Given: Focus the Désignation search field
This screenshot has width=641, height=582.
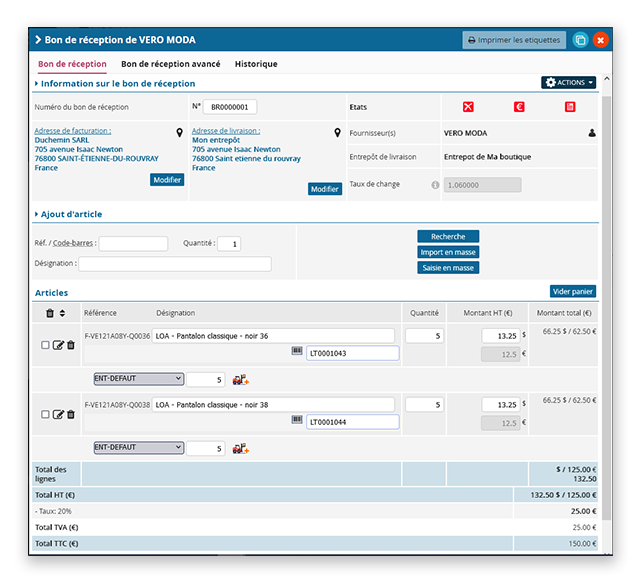Looking at the screenshot, I should click(x=175, y=264).
